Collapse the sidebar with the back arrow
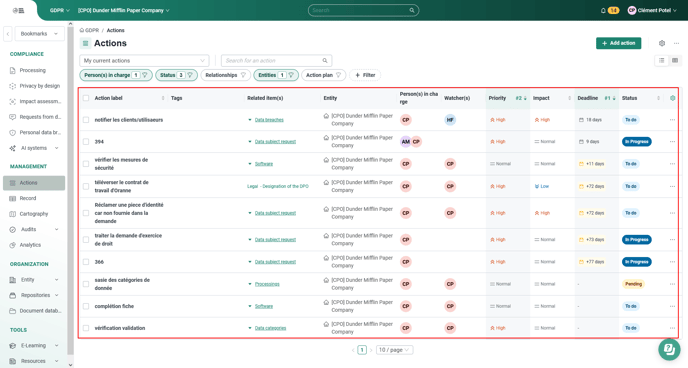 coord(8,34)
